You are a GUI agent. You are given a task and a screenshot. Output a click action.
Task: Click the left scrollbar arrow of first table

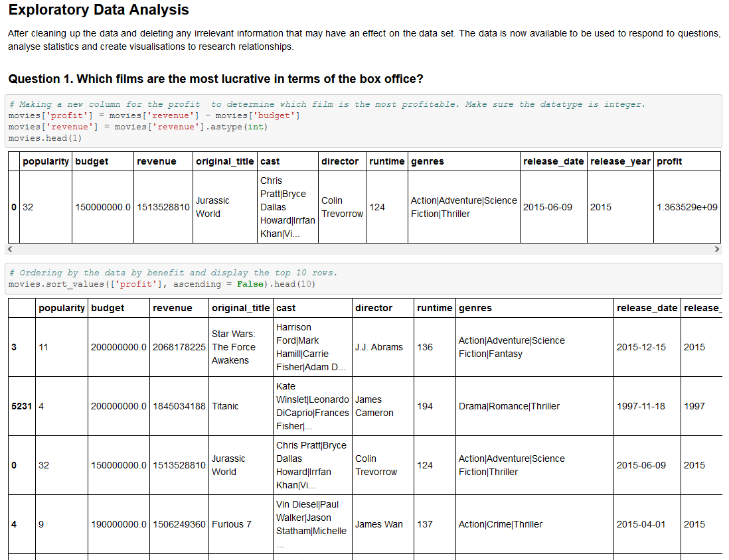(x=9, y=249)
